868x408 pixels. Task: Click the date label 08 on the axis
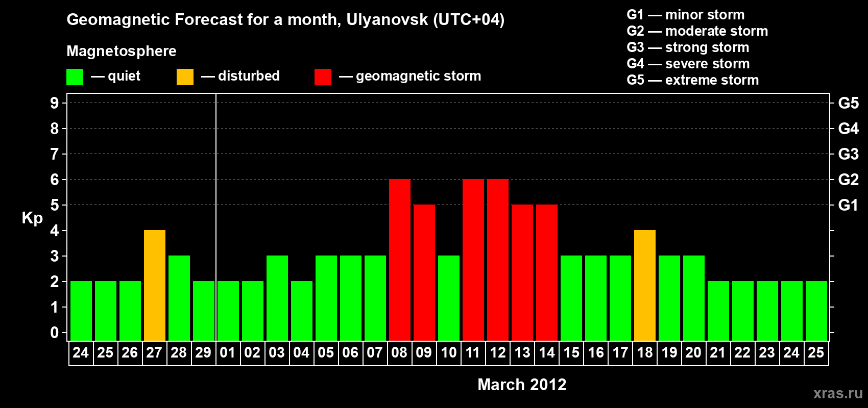click(x=399, y=353)
